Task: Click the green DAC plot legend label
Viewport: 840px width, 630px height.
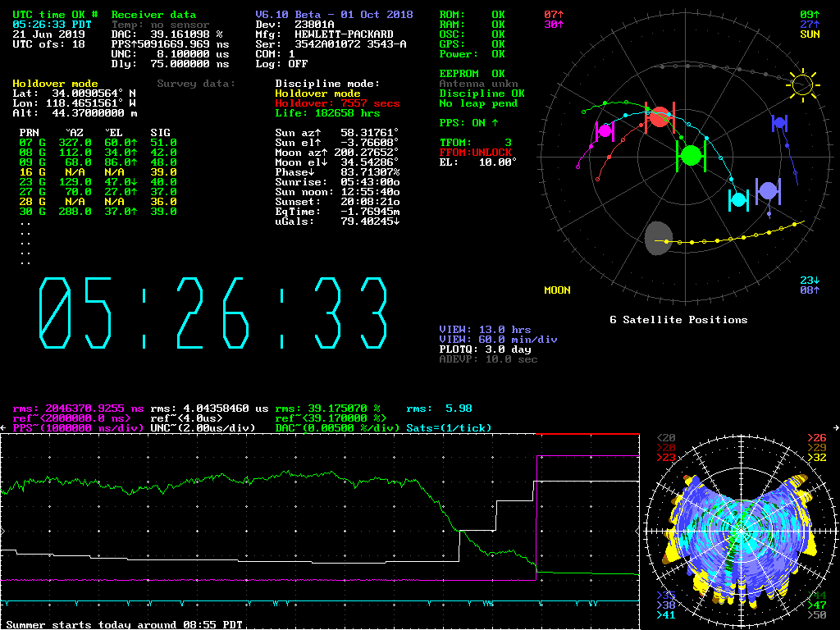Action: click(x=336, y=428)
